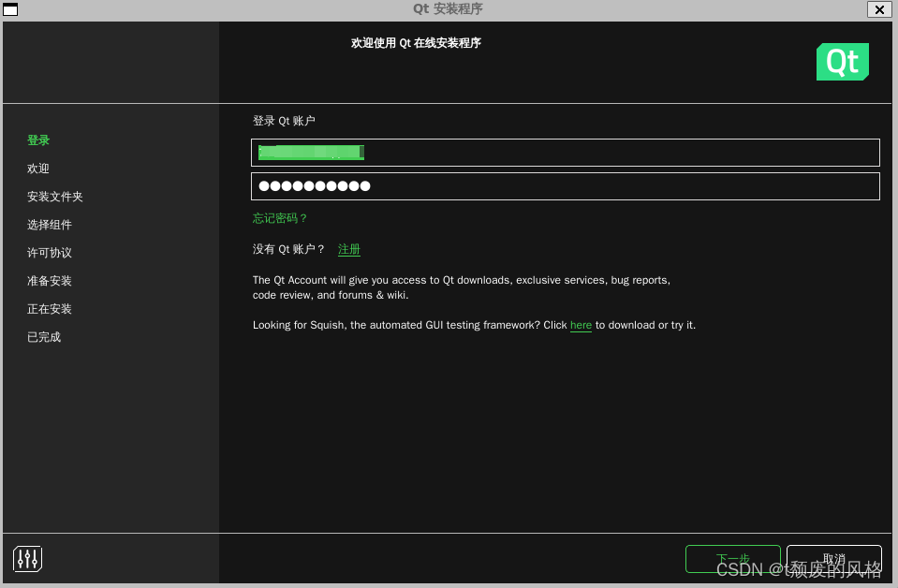Select the 安装文件夹 step in sidebar

(55, 197)
